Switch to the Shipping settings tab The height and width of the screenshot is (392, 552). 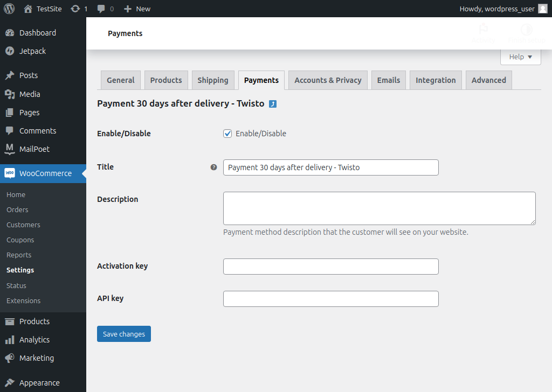coord(213,80)
